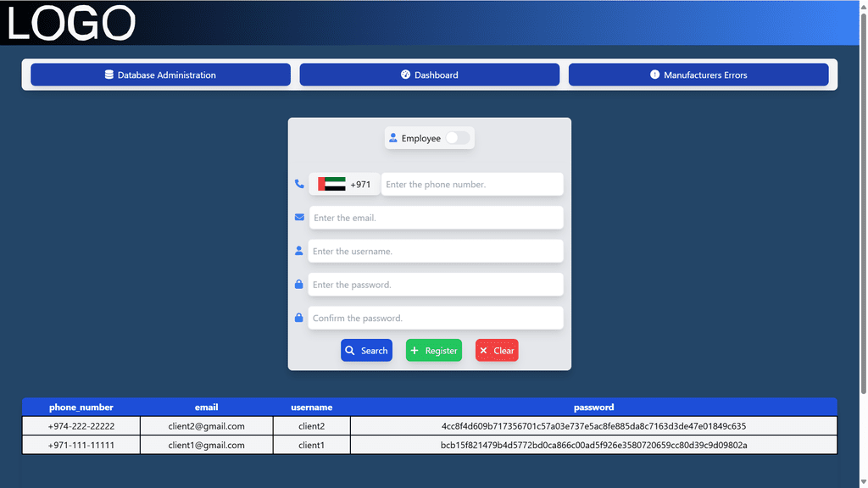The image size is (868, 488).
Task: Click the username input field
Action: (436, 251)
